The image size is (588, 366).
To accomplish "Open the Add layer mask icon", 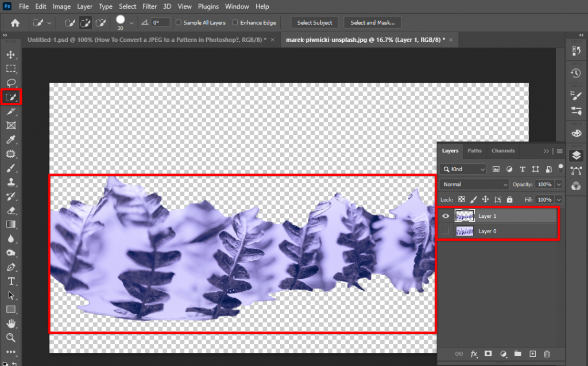I will pos(489,354).
